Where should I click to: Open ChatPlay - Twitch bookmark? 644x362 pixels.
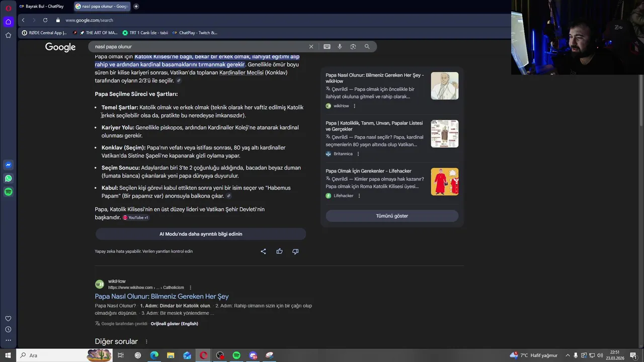195,33
